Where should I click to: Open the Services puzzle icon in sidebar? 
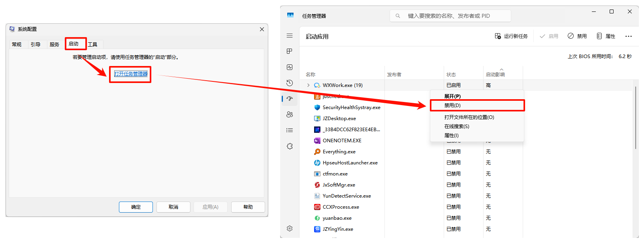[x=290, y=146]
